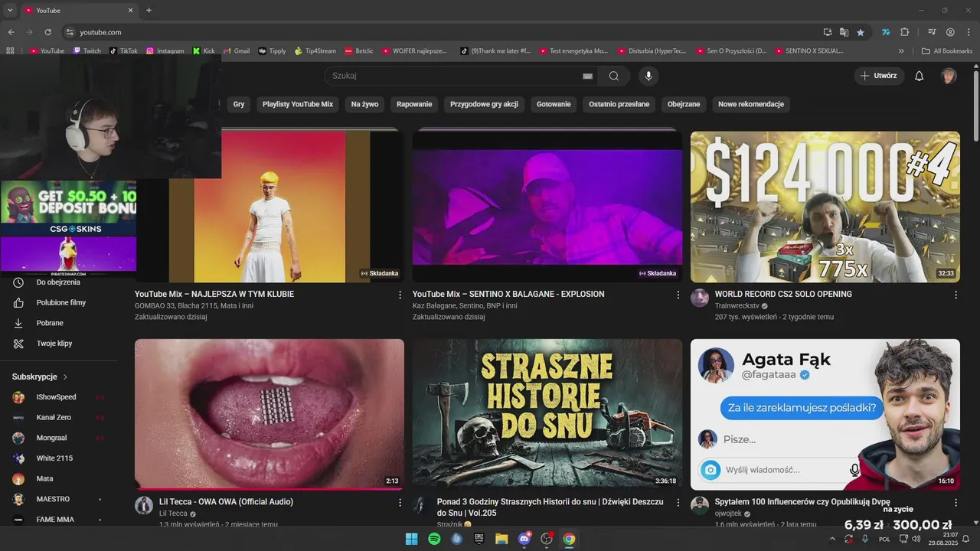
Task: Open Lil Tecca channel avatar under video
Action: tap(144, 505)
